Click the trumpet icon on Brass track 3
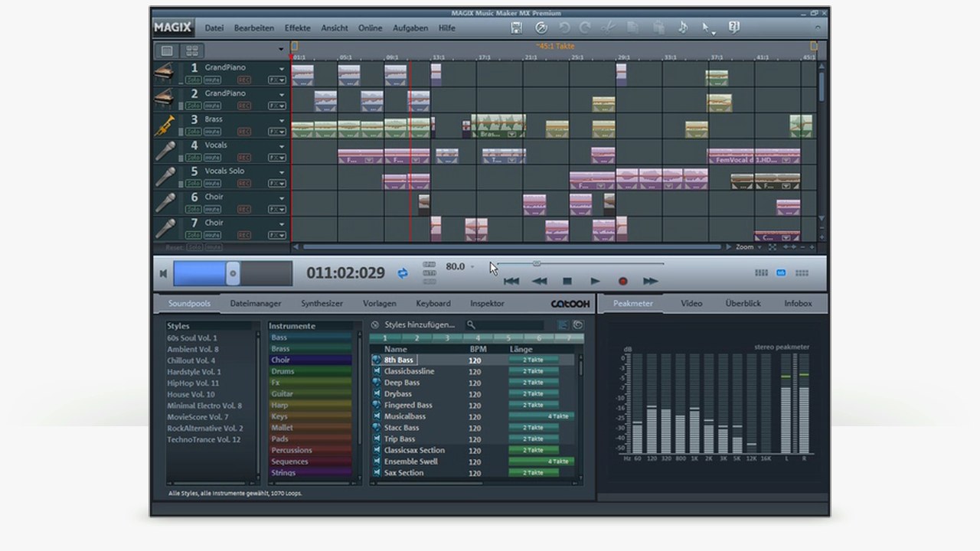This screenshot has width=980, height=551. pyautogui.click(x=164, y=125)
